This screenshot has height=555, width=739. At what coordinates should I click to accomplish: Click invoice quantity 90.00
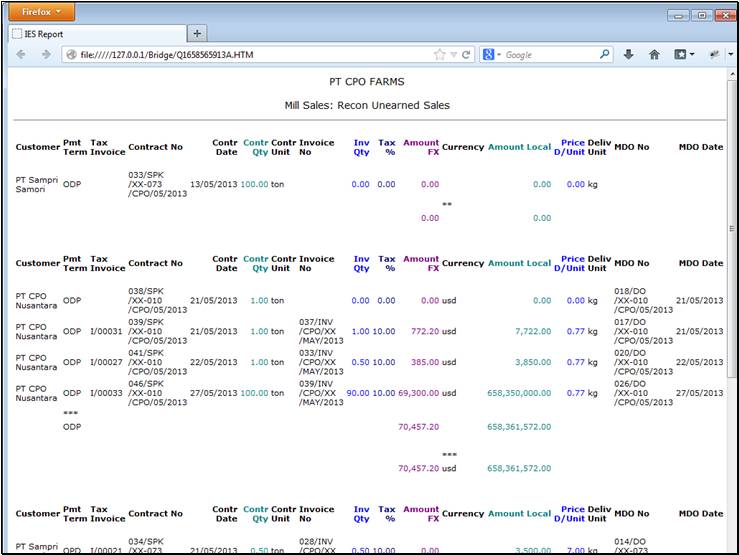click(358, 393)
